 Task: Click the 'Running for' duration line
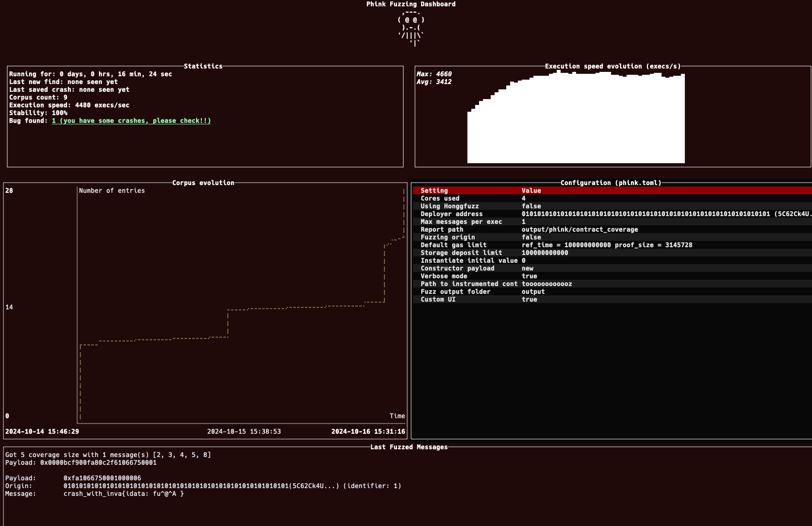coord(90,74)
